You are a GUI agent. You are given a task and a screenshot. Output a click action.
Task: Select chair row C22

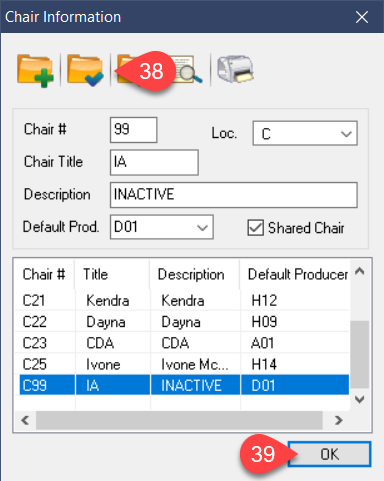(183, 322)
